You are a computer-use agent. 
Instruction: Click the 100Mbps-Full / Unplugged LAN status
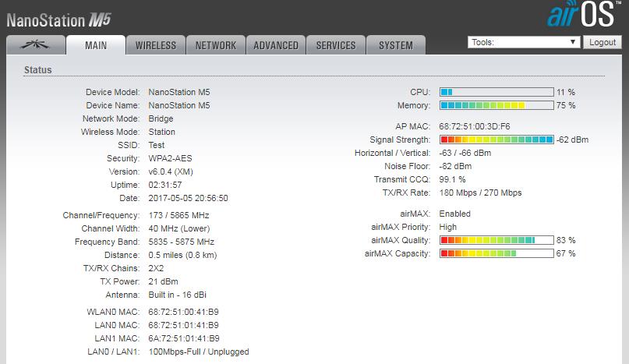[x=199, y=352]
